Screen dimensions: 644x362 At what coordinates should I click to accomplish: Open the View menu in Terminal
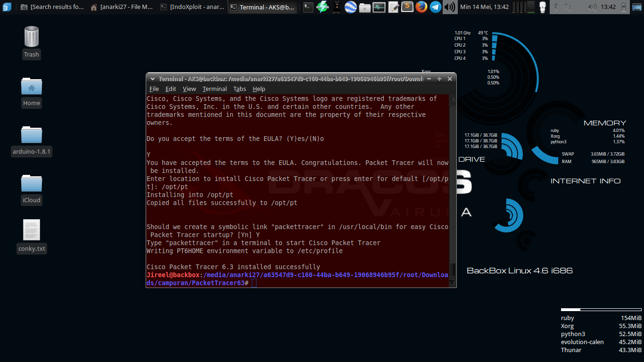[x=190, y=89]
